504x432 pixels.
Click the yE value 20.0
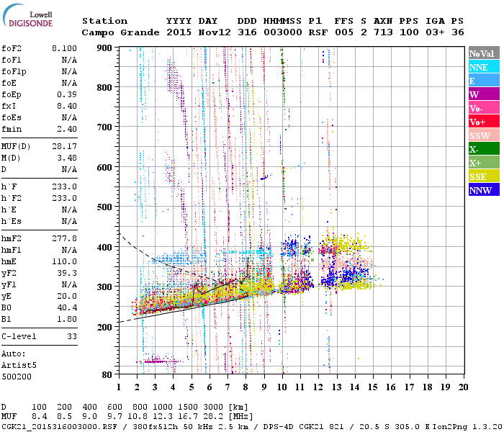[x=67, y=297]
